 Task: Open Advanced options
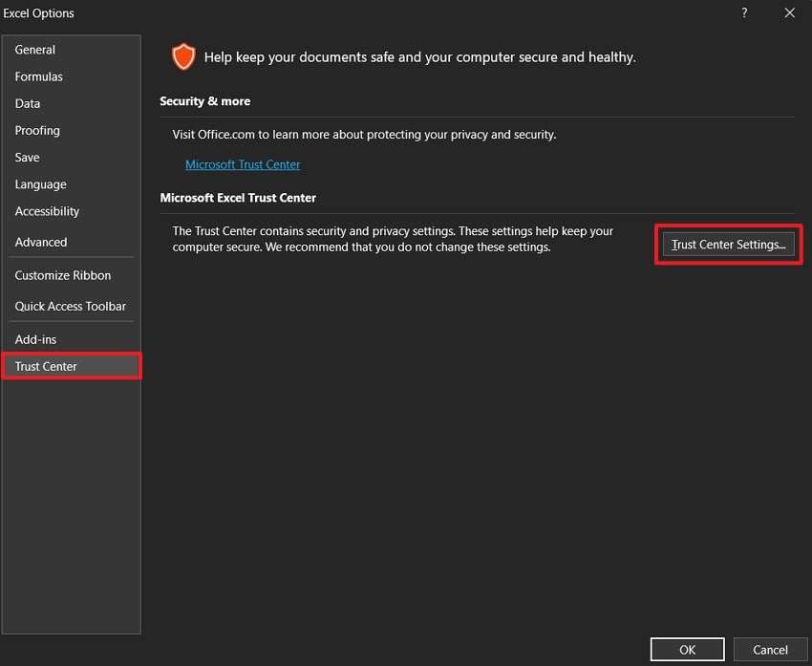(71, 242)
